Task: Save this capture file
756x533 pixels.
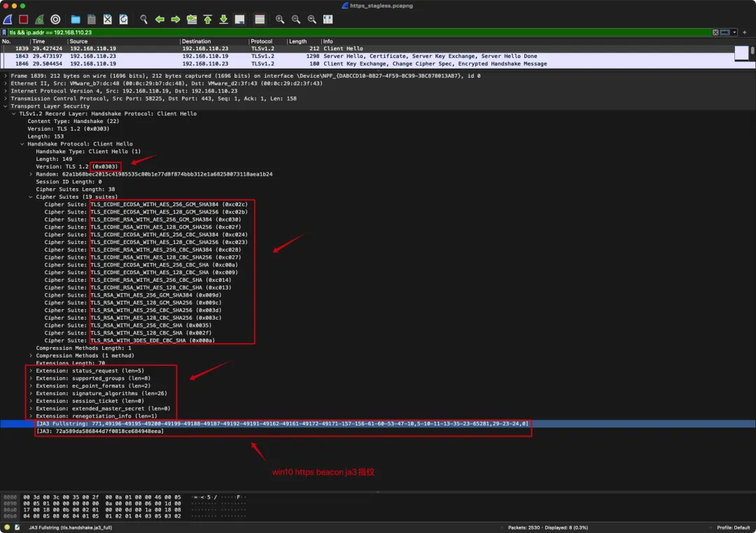Action: point(92,20)
